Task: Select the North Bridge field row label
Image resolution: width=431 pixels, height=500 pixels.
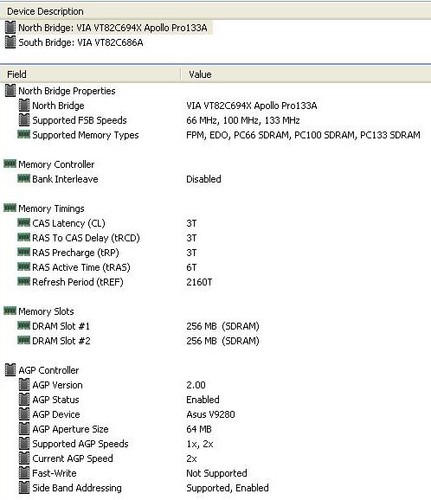Action: coord(58,106)
